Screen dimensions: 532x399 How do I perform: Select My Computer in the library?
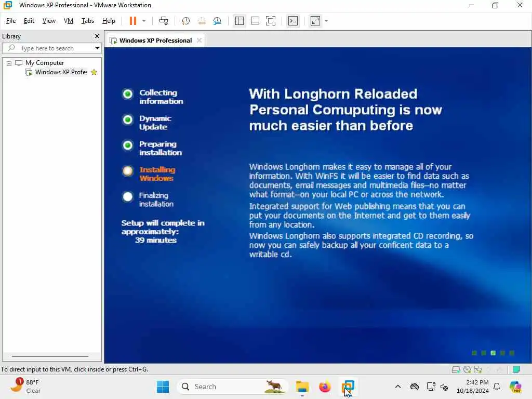click(x=45, y=63)
